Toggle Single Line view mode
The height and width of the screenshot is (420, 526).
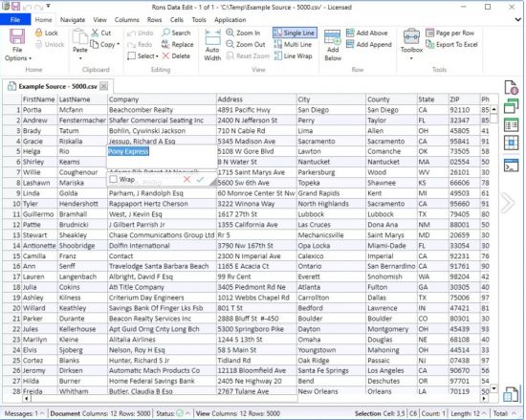(295, 33)
